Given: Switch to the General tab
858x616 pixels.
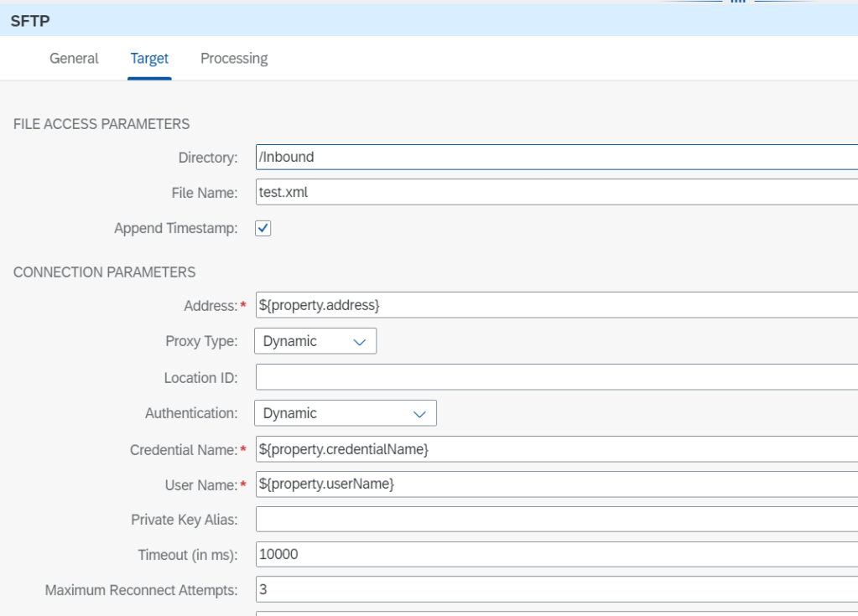Looking at the screenshot, I should click(73, 58).
